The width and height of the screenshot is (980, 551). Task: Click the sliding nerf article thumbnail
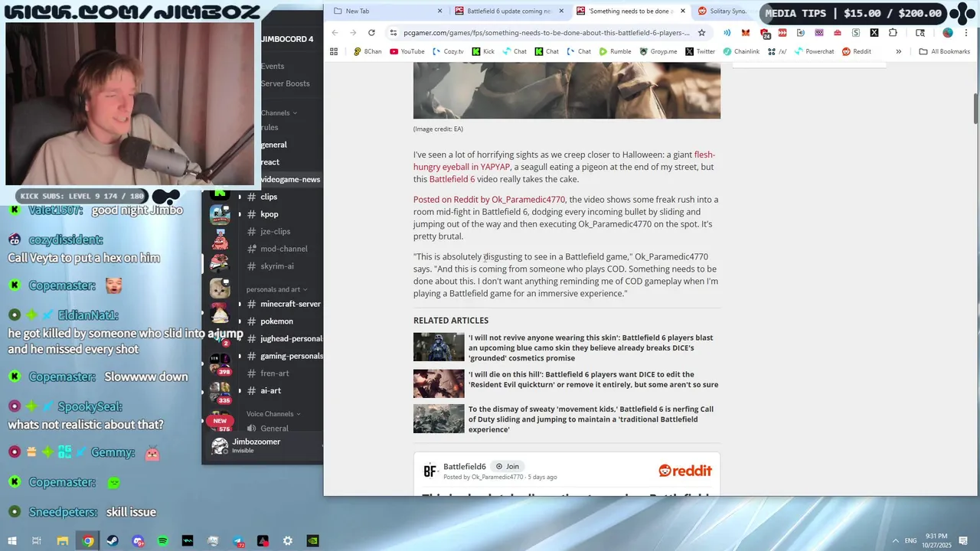point(439,419)
